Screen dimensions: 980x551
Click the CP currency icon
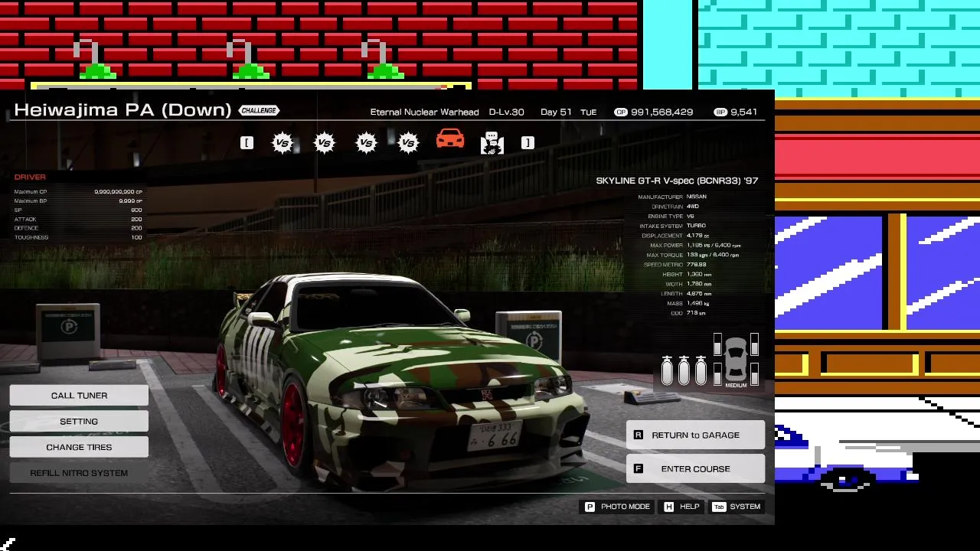[x=621, y=112]
